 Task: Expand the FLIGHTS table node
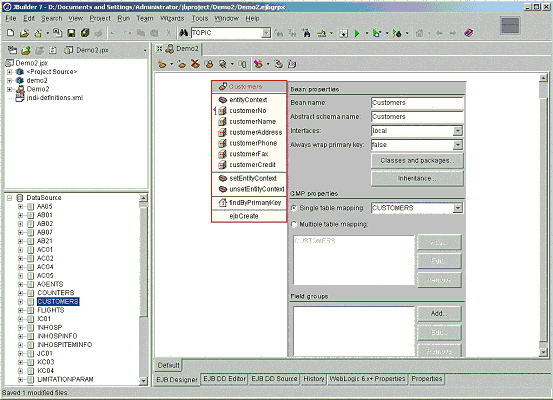click(20, 310)
